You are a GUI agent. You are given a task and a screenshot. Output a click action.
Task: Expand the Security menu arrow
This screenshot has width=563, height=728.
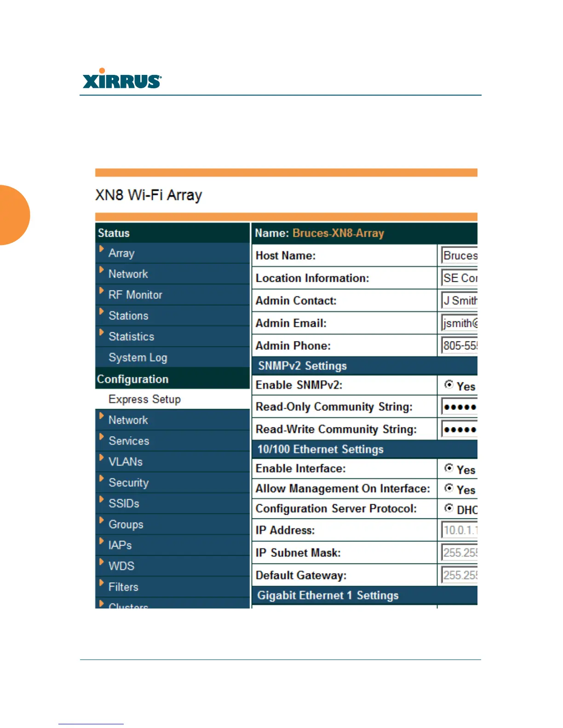pos(102,478)
